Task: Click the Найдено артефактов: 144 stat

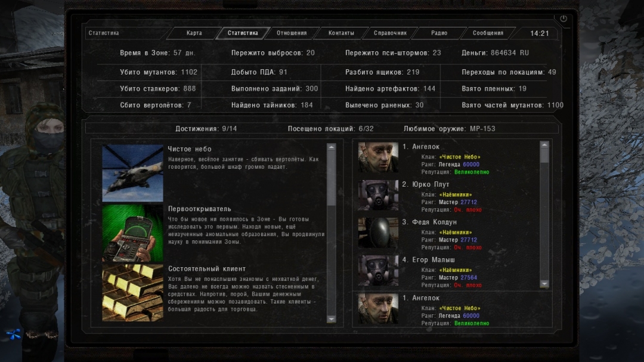Action: pyautogui.click(x=390, y=89)
